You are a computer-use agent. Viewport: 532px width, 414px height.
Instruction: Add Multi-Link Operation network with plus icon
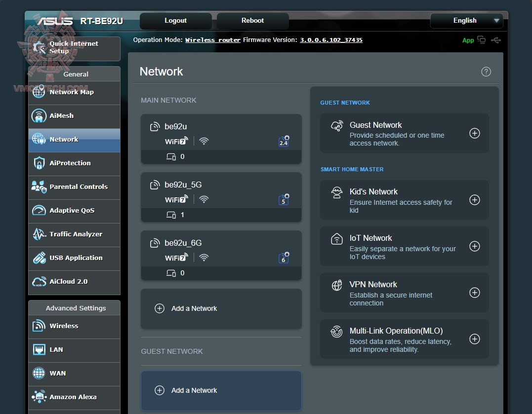[x=474, y=339]
